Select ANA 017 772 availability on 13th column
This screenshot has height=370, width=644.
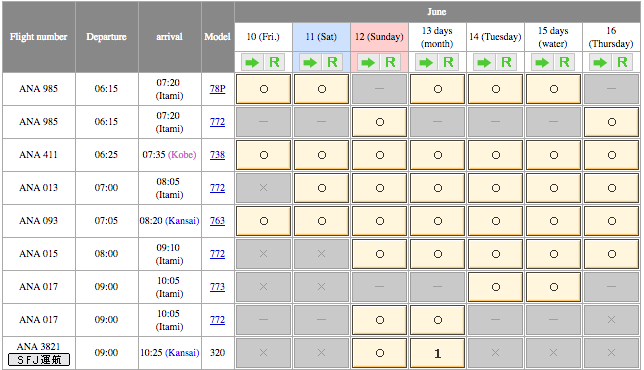(x=438, y=320)
